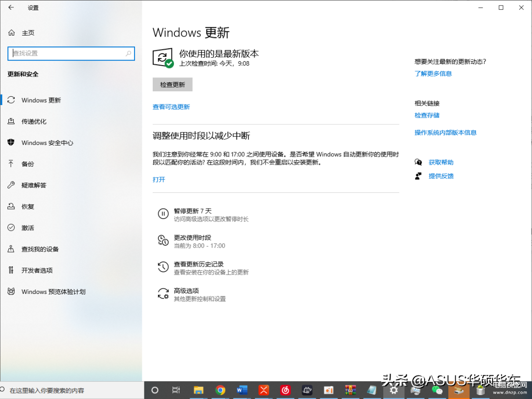The width and height of the screenshot is (532, 399).
Task: Open the dark robot-face app on taskbar
Action: pos(307,390)
